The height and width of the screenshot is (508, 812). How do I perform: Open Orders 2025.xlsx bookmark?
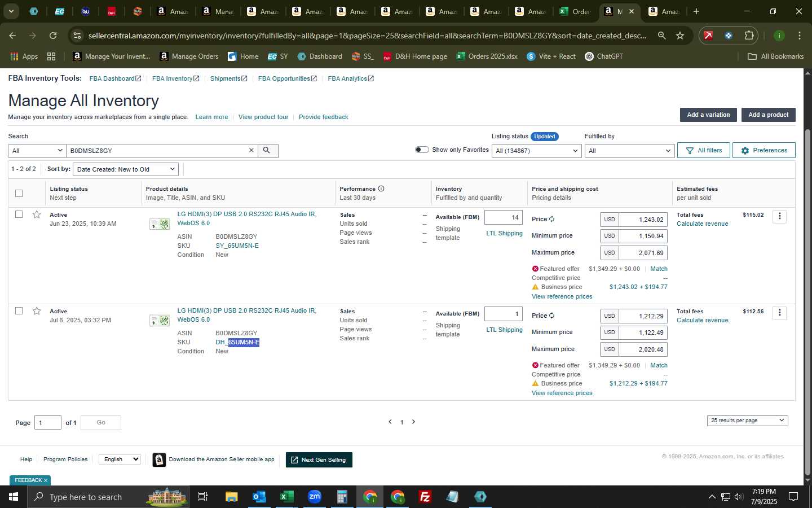487,56
